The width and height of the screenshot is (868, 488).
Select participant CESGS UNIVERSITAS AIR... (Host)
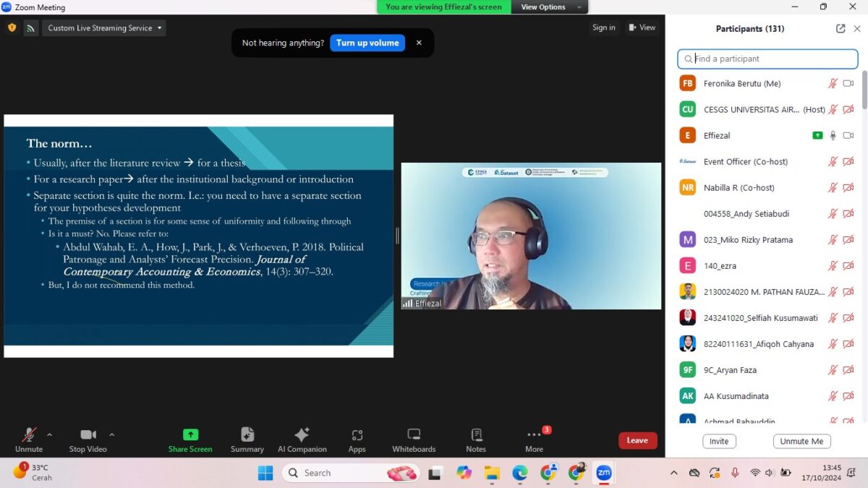(767, 110)
